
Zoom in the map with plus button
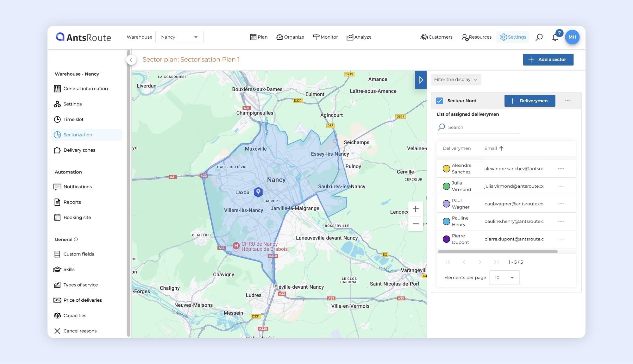click(x=416, y=209)
